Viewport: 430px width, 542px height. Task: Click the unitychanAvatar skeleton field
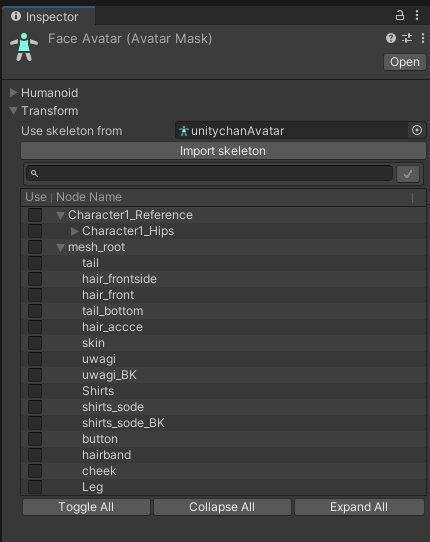[292, 131]
